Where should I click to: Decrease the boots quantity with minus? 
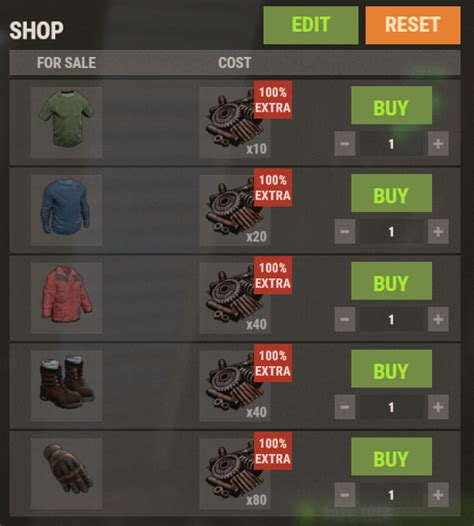point(345,407)
